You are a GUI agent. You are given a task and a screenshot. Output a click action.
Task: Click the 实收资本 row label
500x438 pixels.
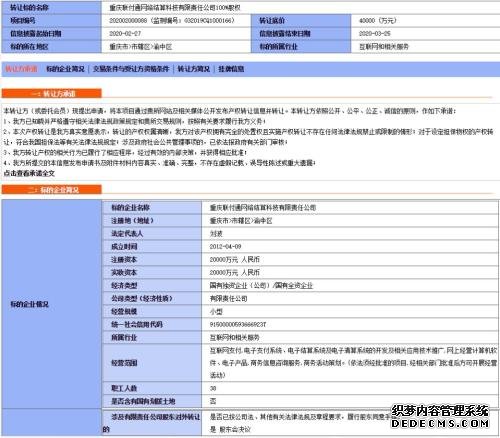click(152, 273)
